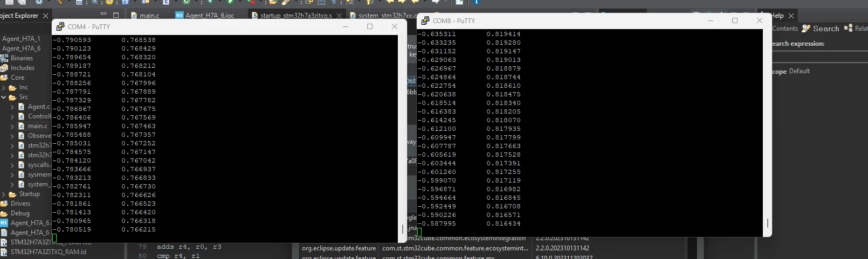The width and height of the screenshot is (868, 259).
Task: Expand the Controll file node
Action: click(x=12, y=116)
